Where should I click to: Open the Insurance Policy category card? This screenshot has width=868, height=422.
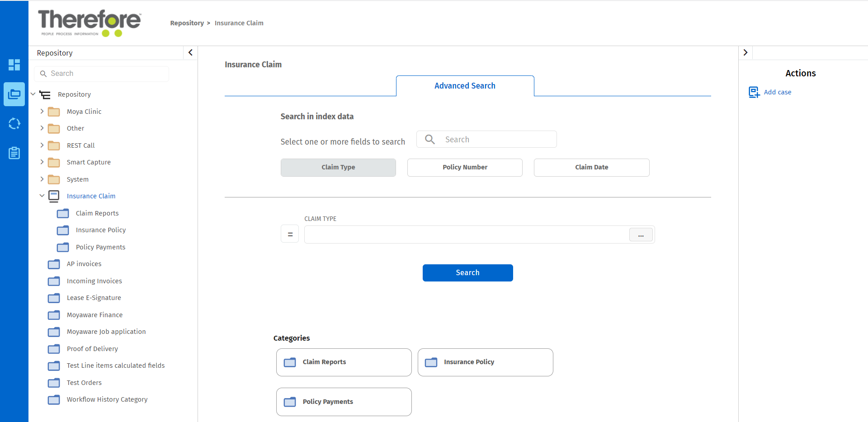[485, 362]
